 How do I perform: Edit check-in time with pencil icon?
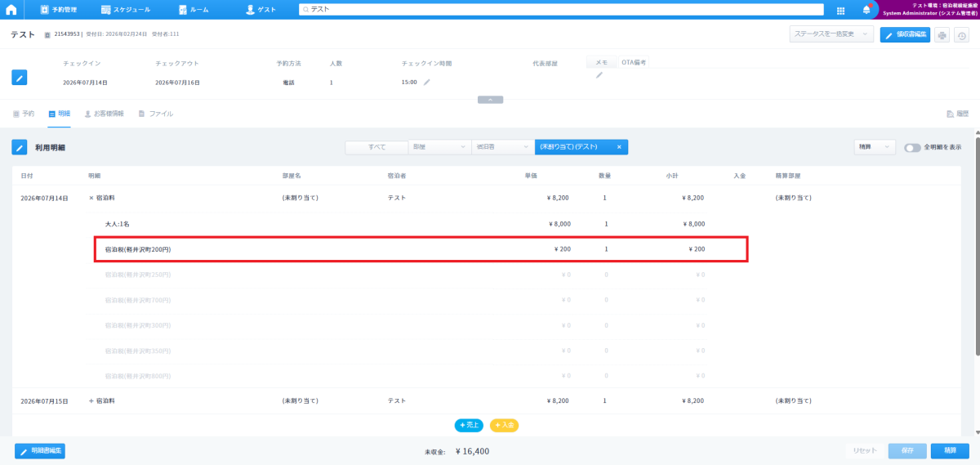[426, 83]
